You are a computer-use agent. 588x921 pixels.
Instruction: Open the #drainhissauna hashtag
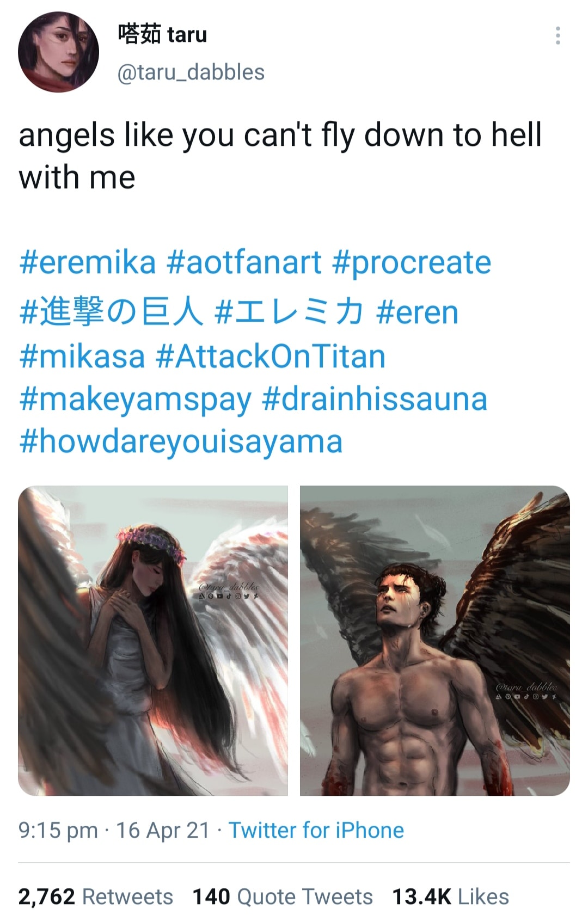point(375,399)
